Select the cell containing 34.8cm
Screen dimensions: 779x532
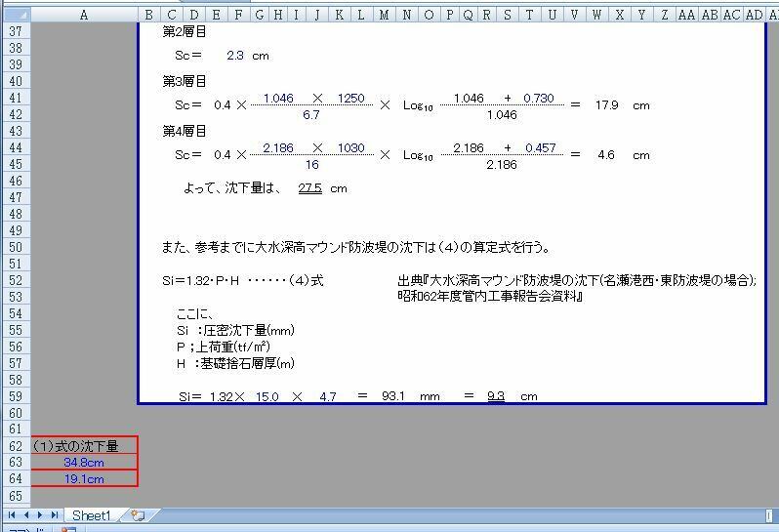click(84, 463)
